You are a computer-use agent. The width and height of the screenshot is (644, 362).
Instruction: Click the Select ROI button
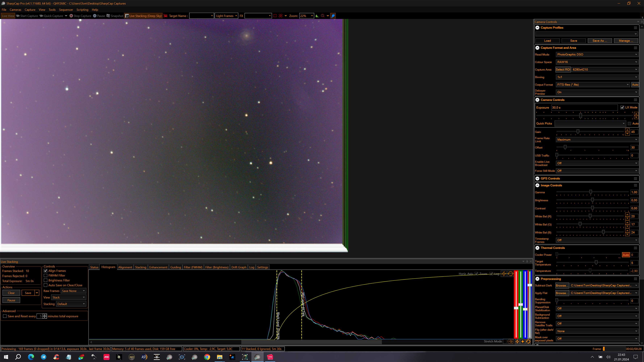563,70
